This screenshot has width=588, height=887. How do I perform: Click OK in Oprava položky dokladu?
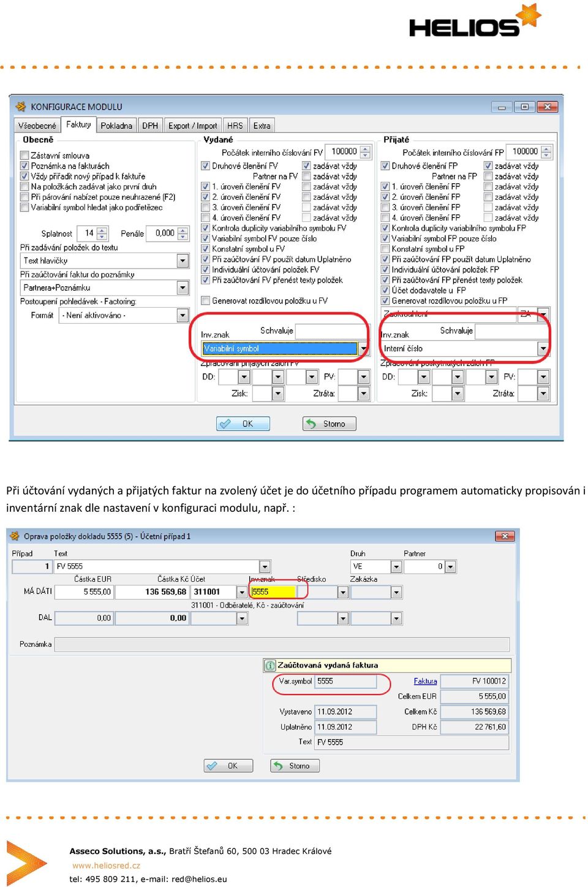[228, 766]
